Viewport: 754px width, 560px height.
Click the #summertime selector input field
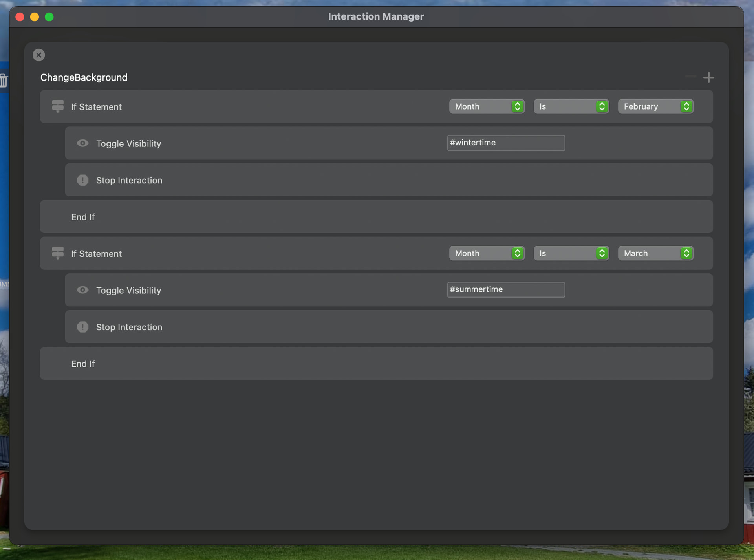pos(506,290)
